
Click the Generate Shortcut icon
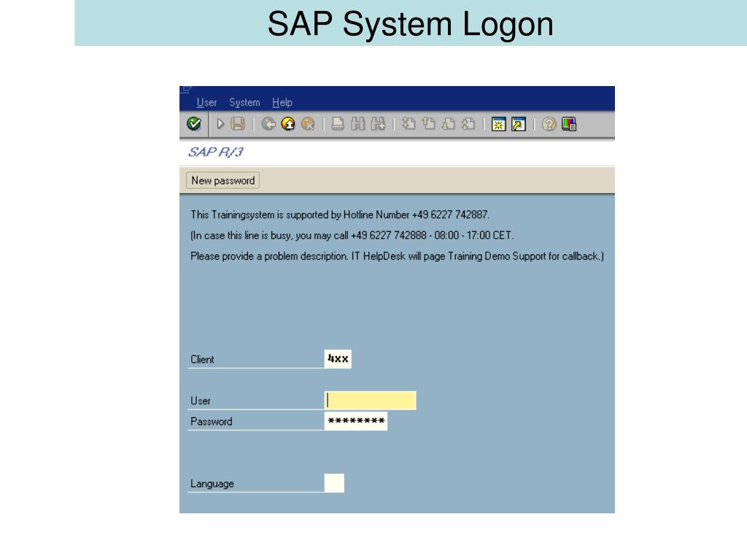tap(519, 124)
